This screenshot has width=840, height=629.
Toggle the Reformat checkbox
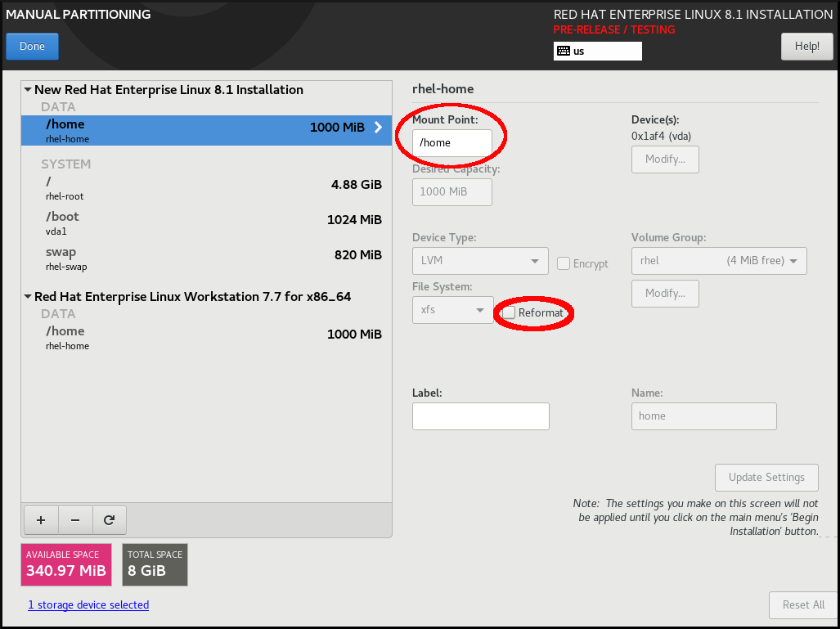(510, 313)
